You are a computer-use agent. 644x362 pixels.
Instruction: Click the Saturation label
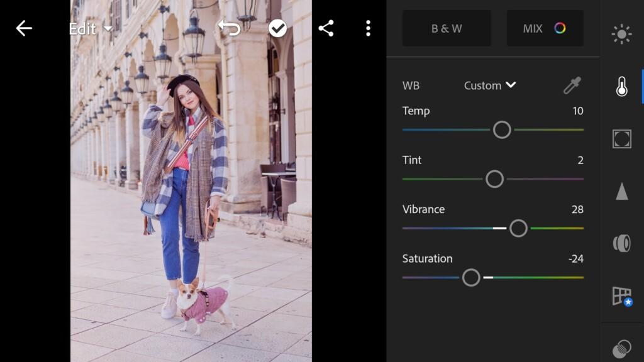pos(427,258)
